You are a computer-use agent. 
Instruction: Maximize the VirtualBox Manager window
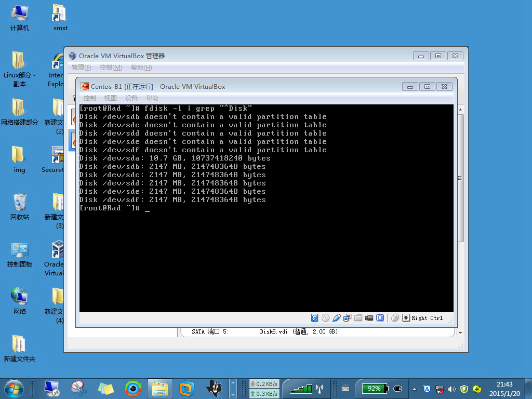click(x=438, y=56)
